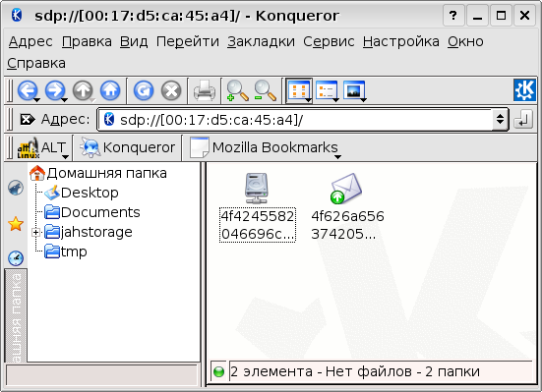Open the ALT Linux bookmark folder
Image resolution: width=542 pixels, height=392 pixels.
(x=42, y=147)
